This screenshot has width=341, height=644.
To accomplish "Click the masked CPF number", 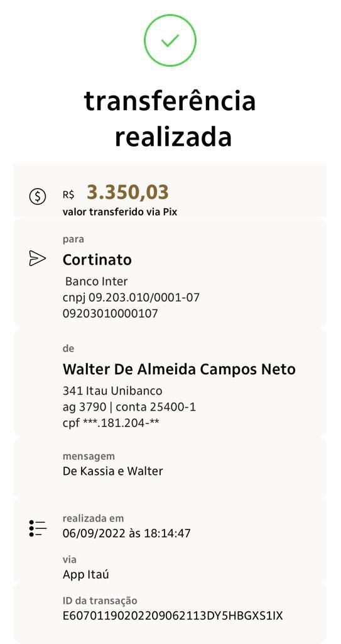I will 111,423.
